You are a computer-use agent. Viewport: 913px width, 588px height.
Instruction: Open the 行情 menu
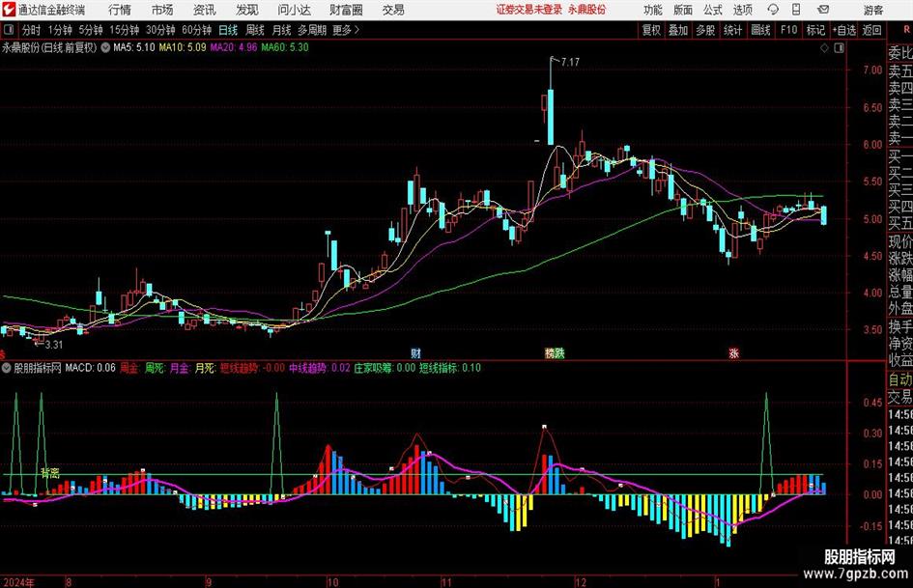click(x=120, y=10)
